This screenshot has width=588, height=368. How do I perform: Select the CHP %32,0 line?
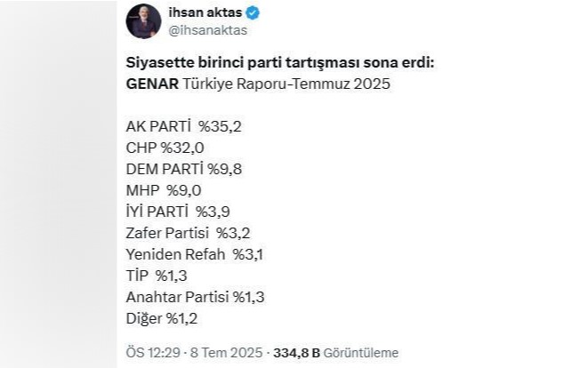click(165, 148)
